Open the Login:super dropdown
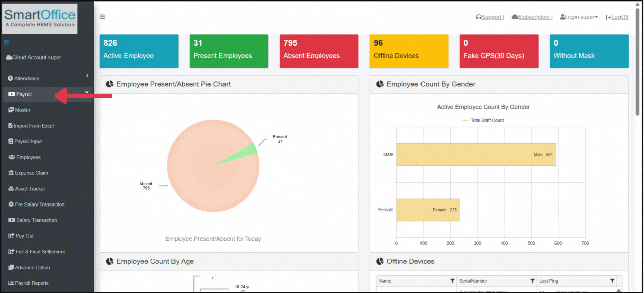 pos(579,17)
